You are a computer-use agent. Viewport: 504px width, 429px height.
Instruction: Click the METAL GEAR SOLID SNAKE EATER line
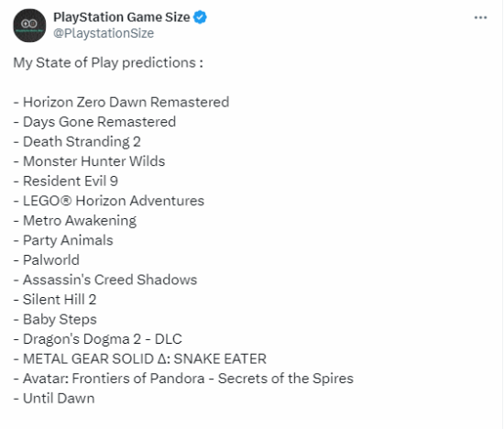[x=140, y=359]
